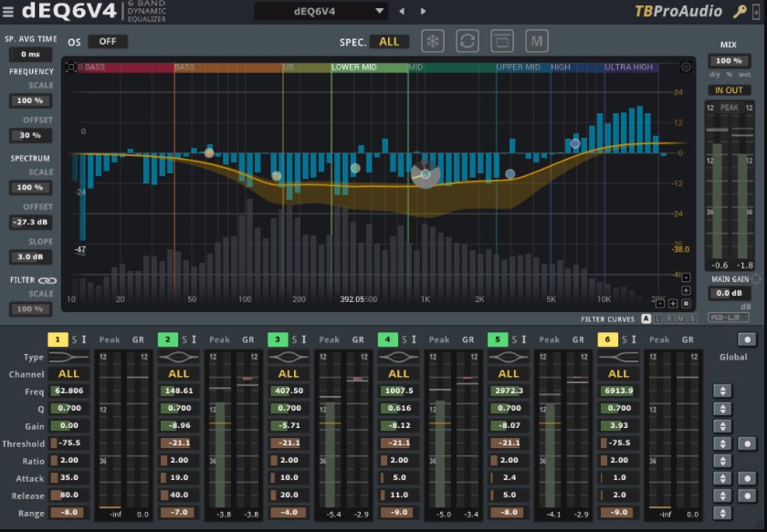Click the circular arrows reset icon
Image resolution: width=767 pixels, height=532 pixels.
coord(468,41)
